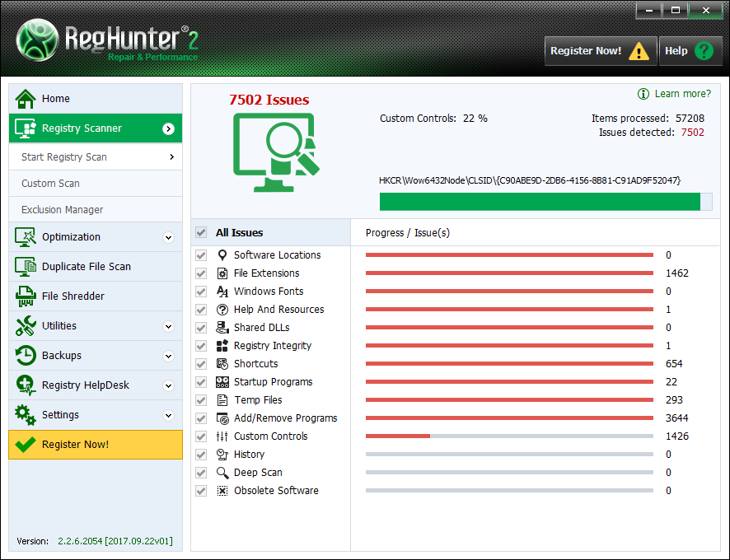Click the Help And Resources question icon
The width and height of the screenshot is (730, 560).
tap(222, 310)
